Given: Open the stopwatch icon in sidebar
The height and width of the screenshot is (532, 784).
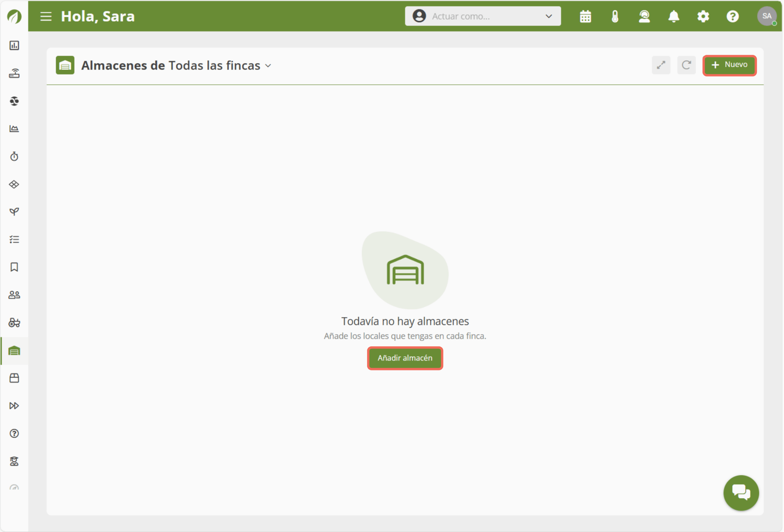Looking at the screenshot, I should pyautogui.click(x=14, y=156).
